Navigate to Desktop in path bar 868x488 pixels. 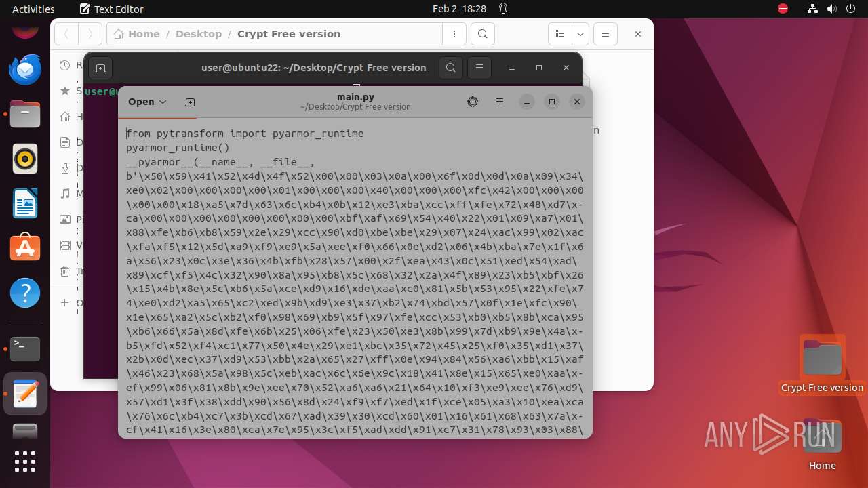click(x=199, y=34)
